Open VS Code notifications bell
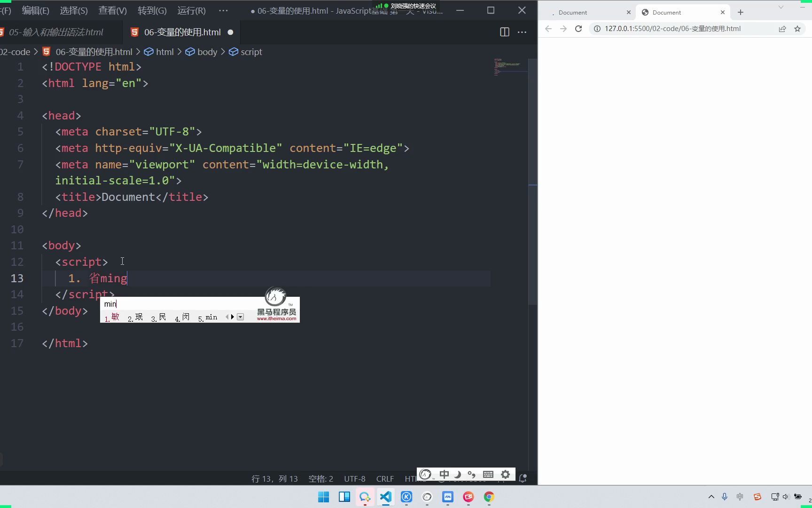The height and width of the screenshot is (508, 812). pyautogui.click(x=523, y=478)
